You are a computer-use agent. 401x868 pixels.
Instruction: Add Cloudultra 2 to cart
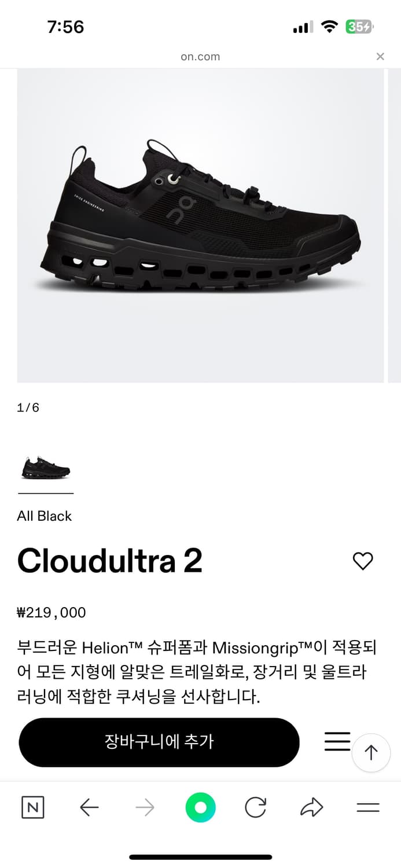(x=159, y=742)
